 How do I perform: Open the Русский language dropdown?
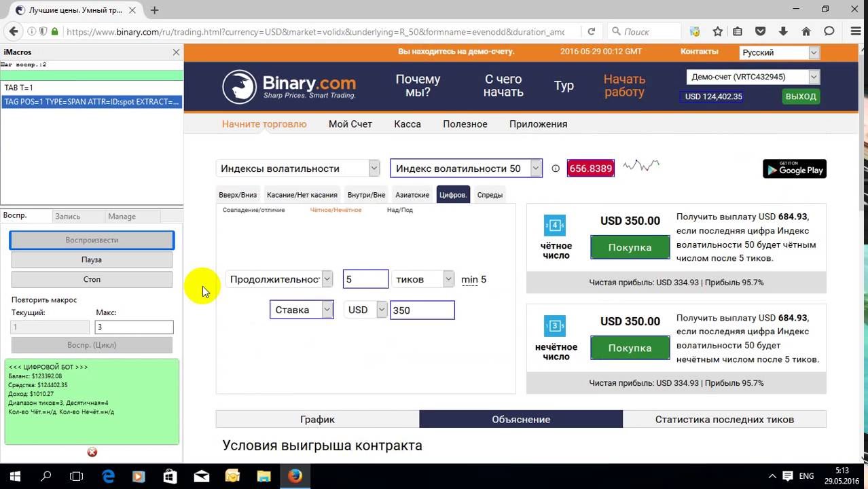pos(780,52)
